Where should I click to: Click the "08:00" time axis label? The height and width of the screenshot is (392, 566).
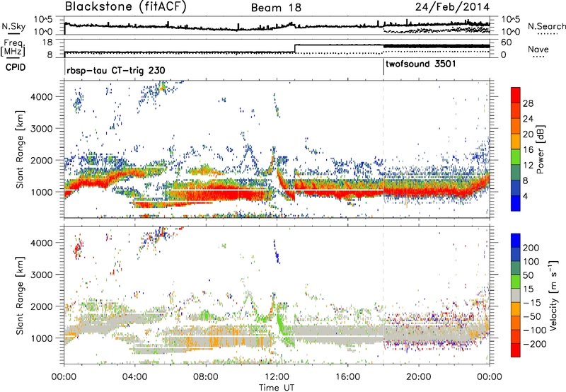point(206,376)
